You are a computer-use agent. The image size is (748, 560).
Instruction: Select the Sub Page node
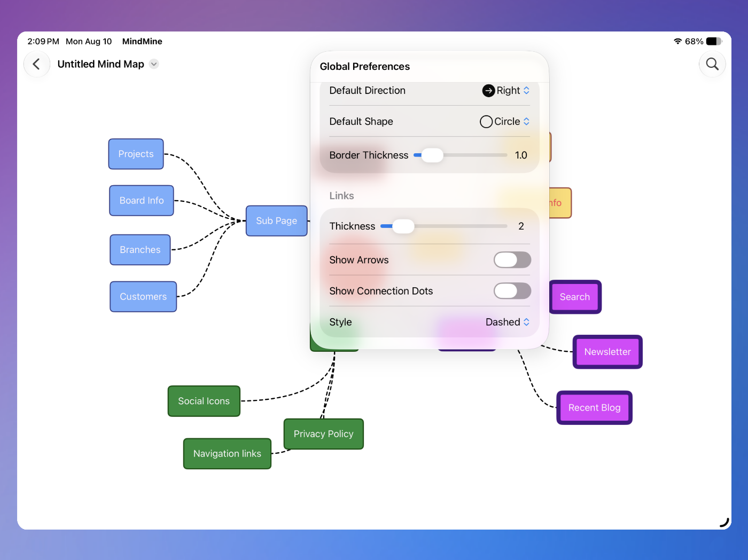coord(277,221)
